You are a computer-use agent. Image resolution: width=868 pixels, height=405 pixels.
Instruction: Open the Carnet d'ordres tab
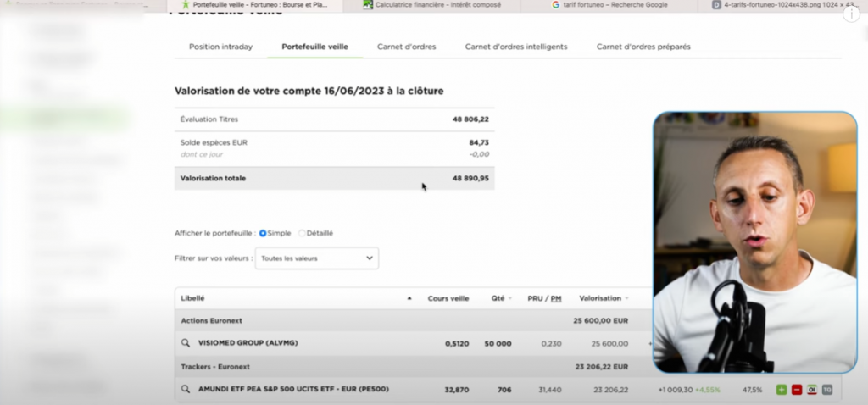409,47
